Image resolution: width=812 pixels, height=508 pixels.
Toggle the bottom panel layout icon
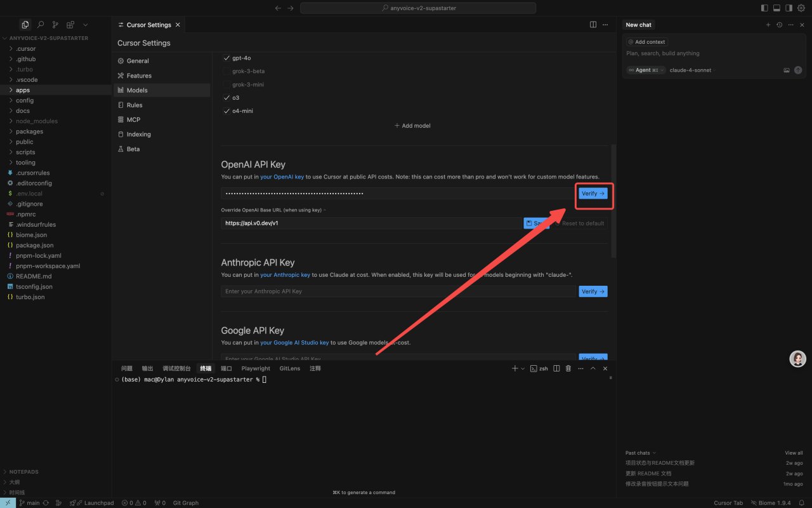point(776,8)
